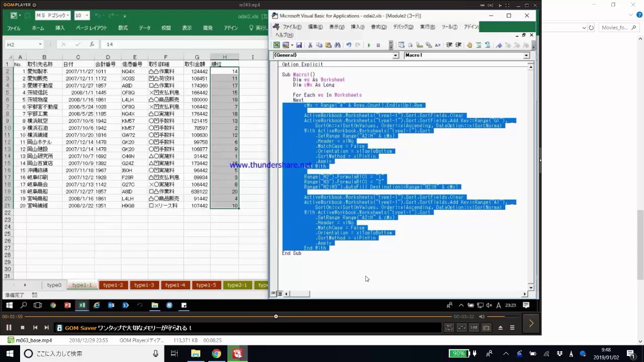Expand the Macro1 procedure dropdown
644x362 pixels.
tap(526, 55)
